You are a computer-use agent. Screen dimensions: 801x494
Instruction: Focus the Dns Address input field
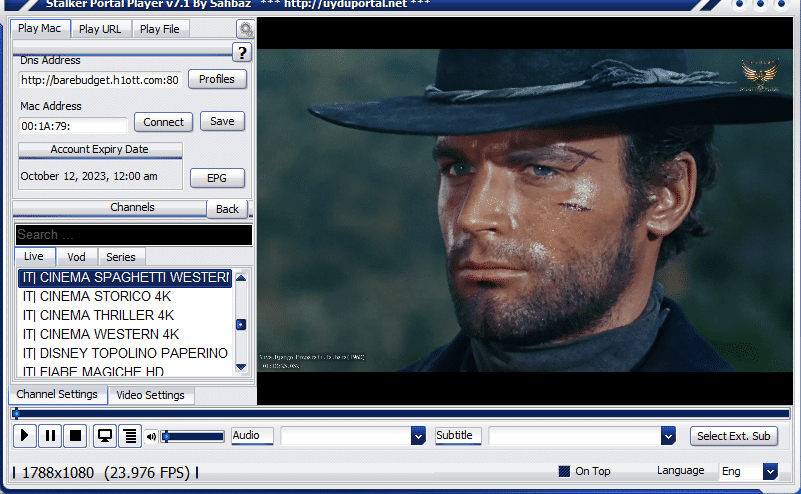coord(100,80)
